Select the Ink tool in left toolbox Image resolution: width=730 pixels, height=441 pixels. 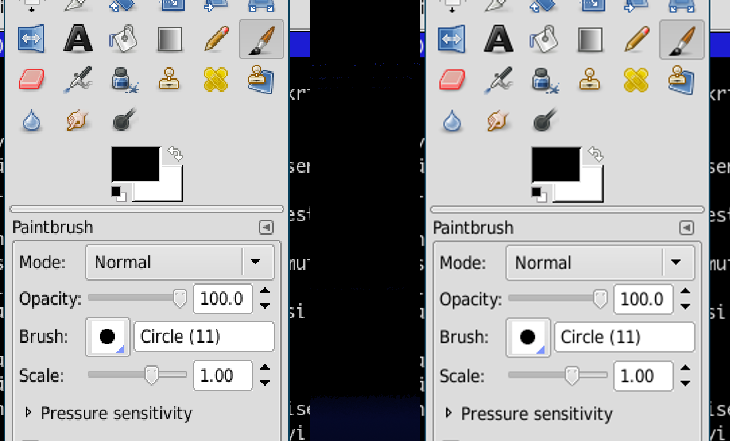click(x=124, y=79)
